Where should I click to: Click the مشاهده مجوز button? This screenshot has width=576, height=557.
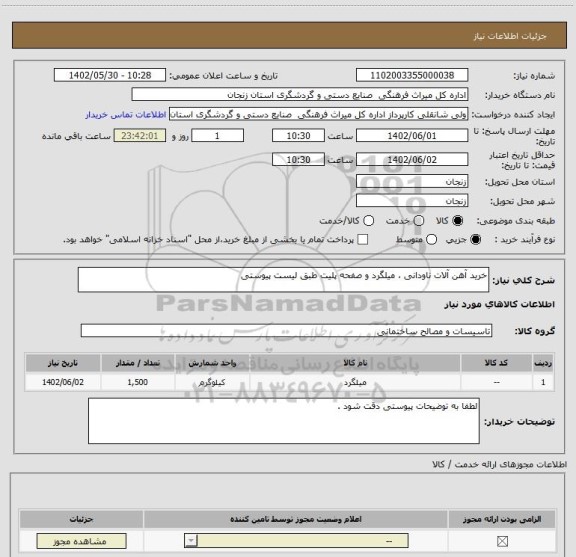click(x=81, y=541)
